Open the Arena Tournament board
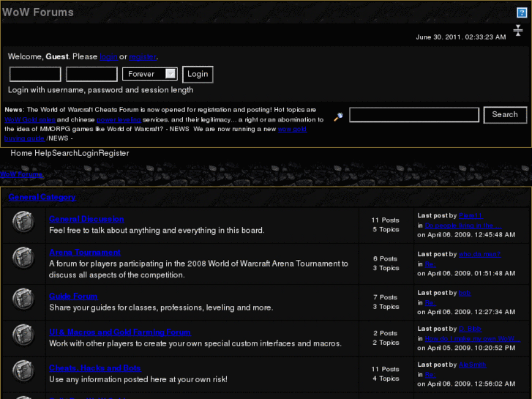This screenshot has height=399, width=532. click(85, 253)
